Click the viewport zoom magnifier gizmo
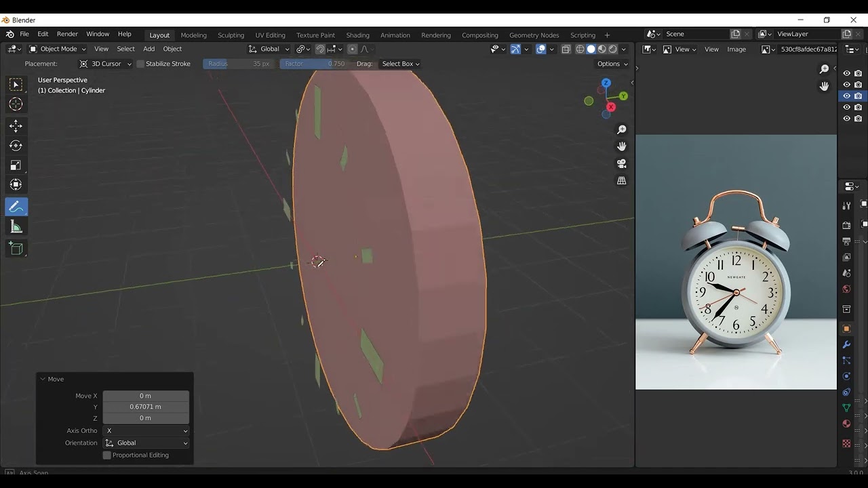This screenshot has width=868, height=488. (621, 129)
